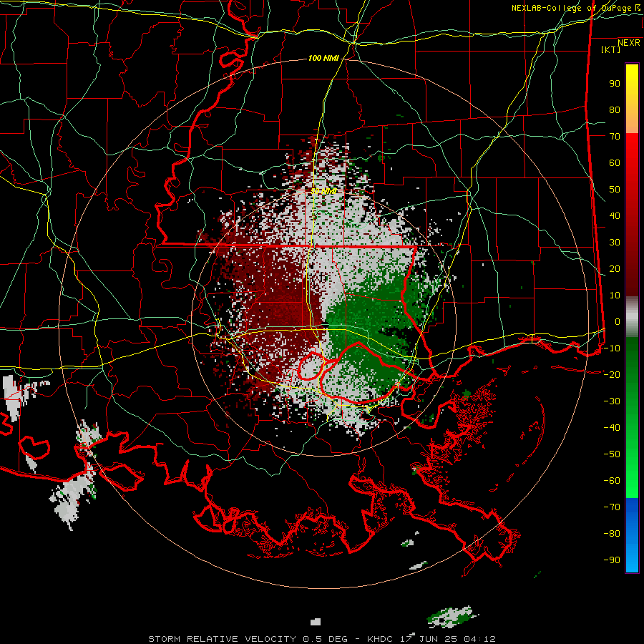Click the positive 40 scale value

(615, 215)
